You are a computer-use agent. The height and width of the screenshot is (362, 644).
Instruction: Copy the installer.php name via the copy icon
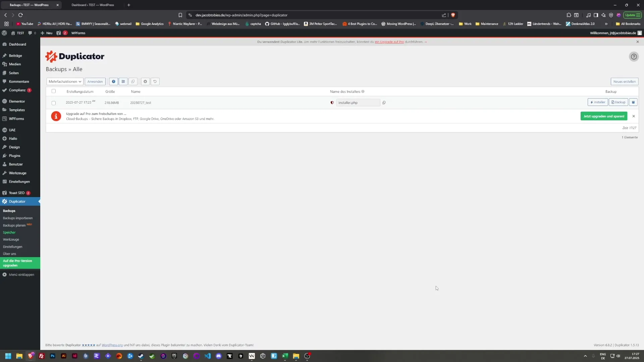tap(384, 103)
